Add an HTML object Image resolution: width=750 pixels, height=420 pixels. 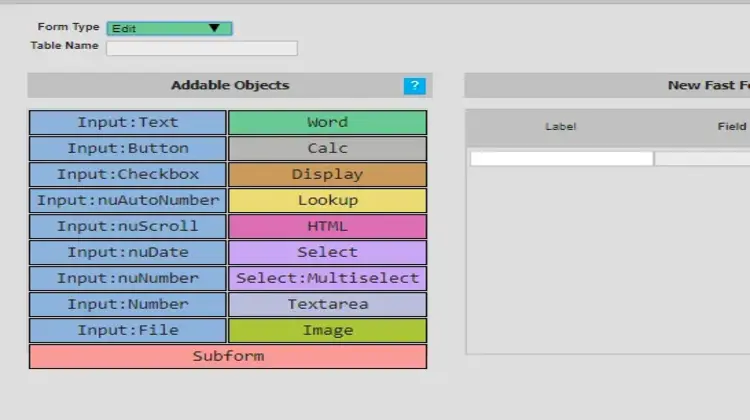328,226
